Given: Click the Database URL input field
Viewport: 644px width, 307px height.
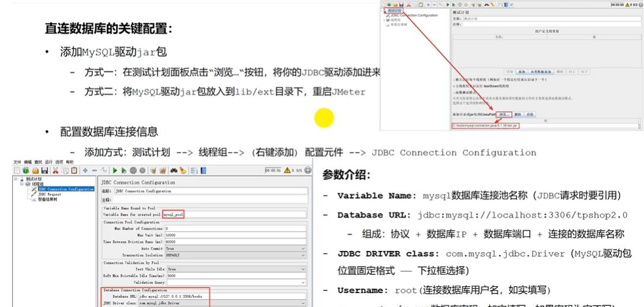Looking at the screenshot, I should point(222,296).
